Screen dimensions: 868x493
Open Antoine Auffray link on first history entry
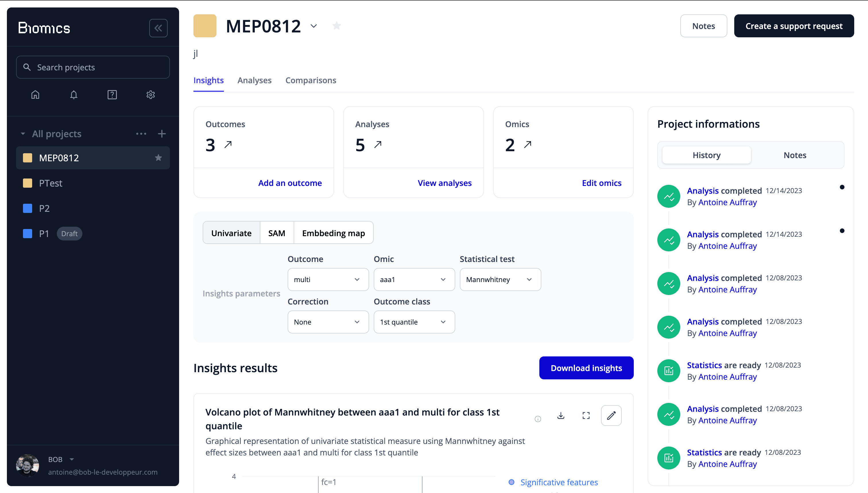coord(727,203)
